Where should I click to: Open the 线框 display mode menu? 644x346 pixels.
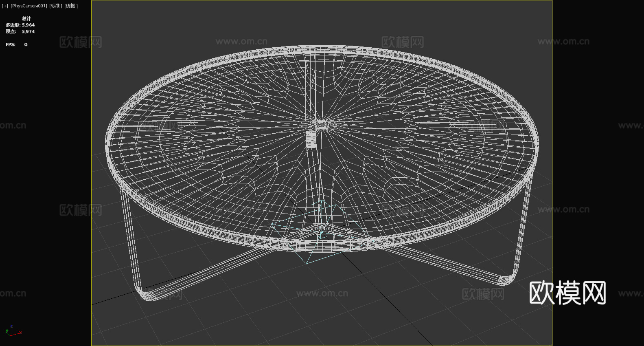71,6
